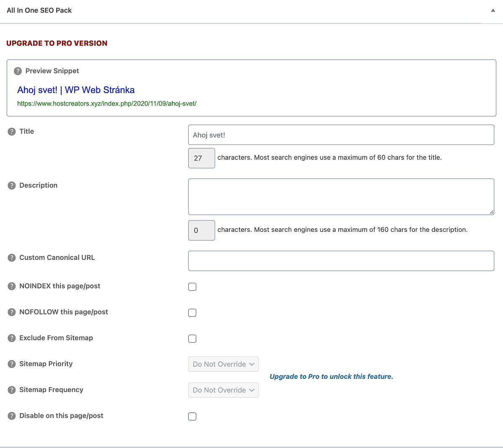The height and width of the screenshot is (448, 503).
Task: Click the Disable on this page/post label
Action: click(x=61, y=416)
